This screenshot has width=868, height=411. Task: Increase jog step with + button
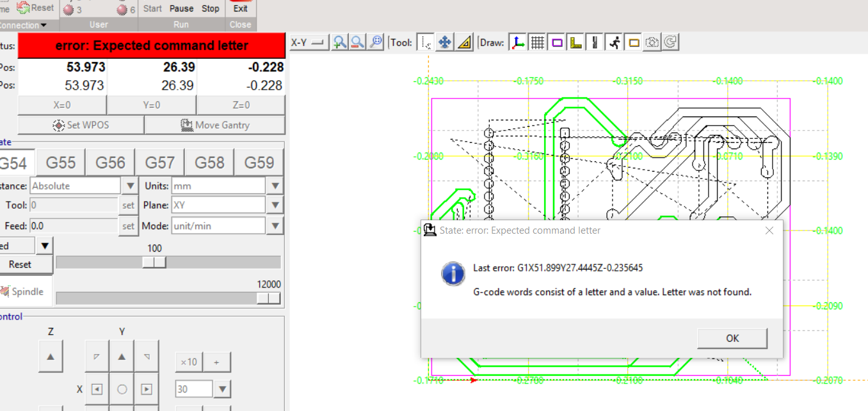pyautogui.click(x=216, y=362)
